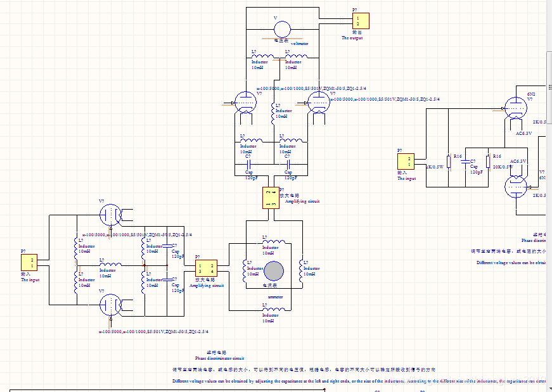
Task: Select the inductor above the right 120pF capacitor in the upper circuit
Action: coord(291,141)
